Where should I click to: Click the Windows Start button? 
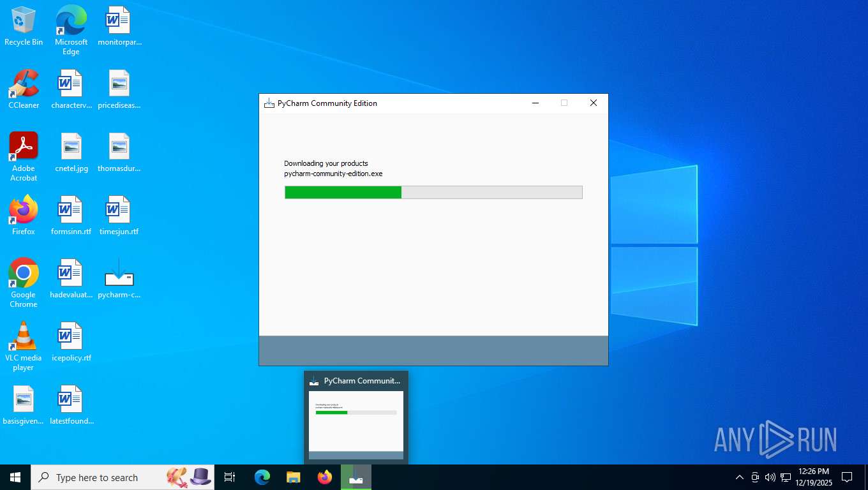(15, 477)
